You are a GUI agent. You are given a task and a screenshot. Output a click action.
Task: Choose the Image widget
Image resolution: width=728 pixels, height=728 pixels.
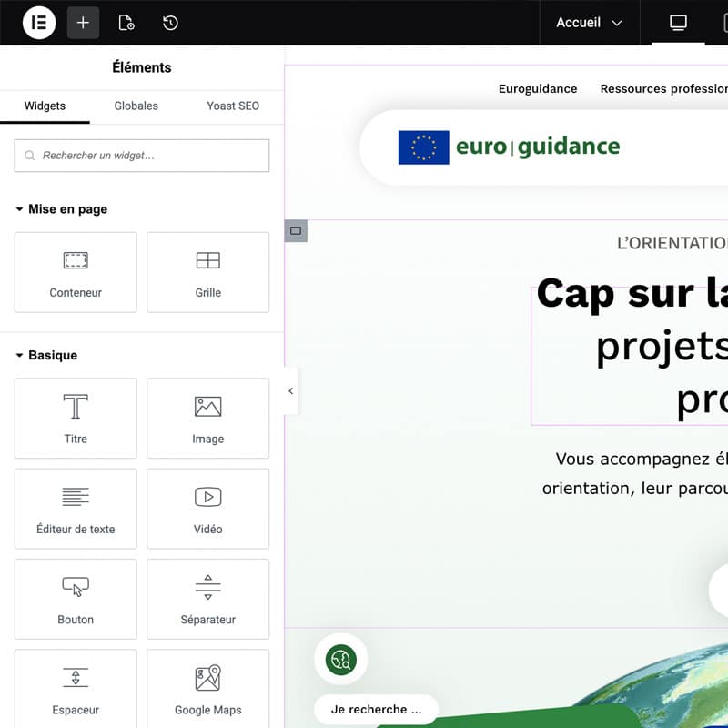208,419
